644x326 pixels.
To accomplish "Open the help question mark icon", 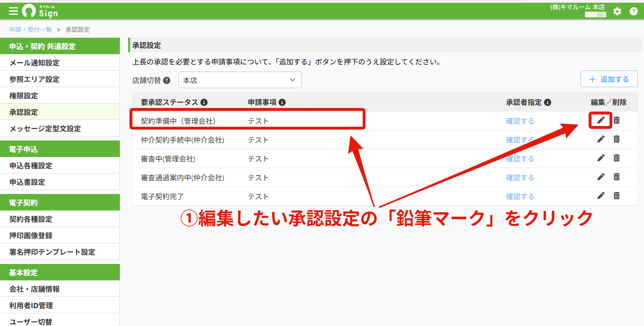I will tap(634, 11).
